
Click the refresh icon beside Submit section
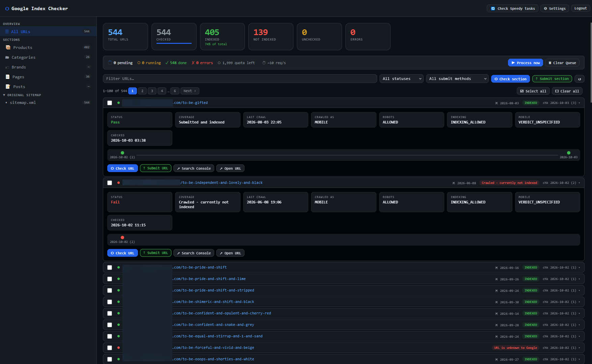pos(580,79)
